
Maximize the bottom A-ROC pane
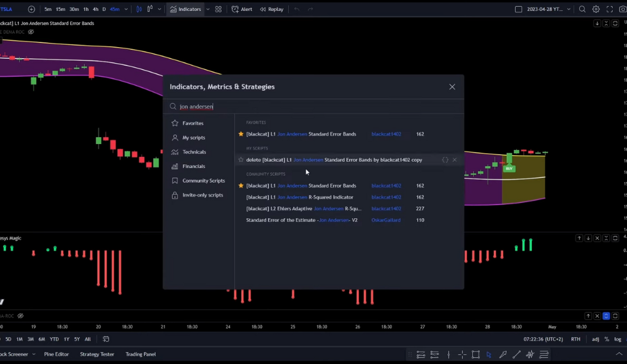(x=615, y=316)
